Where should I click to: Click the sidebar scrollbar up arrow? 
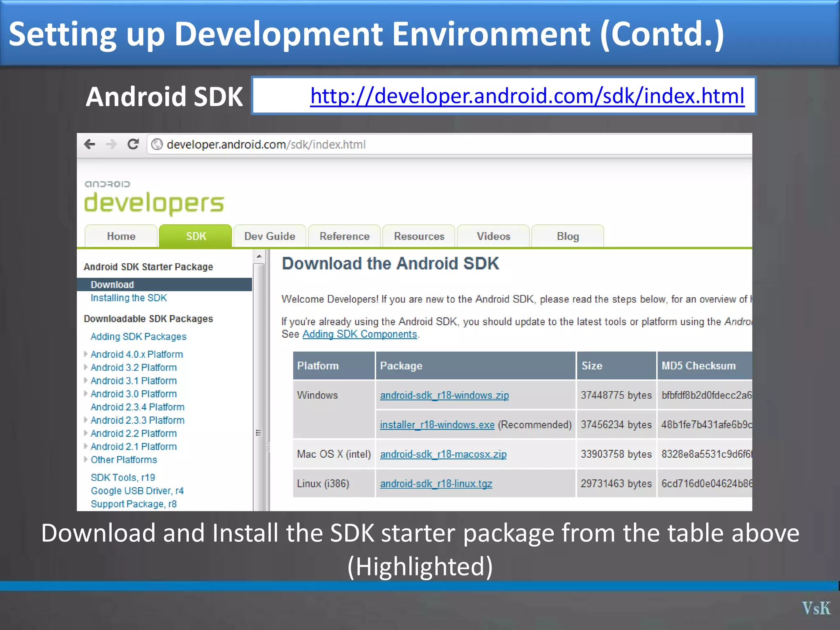click(x=259, y=257)
